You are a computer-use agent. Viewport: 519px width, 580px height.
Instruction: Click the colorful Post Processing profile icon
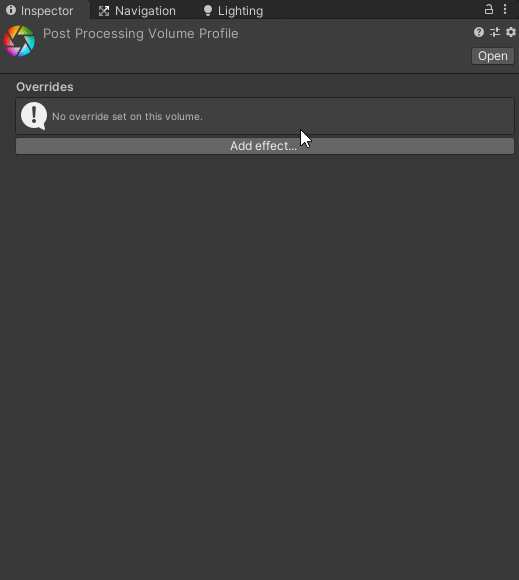click(19, 41)
